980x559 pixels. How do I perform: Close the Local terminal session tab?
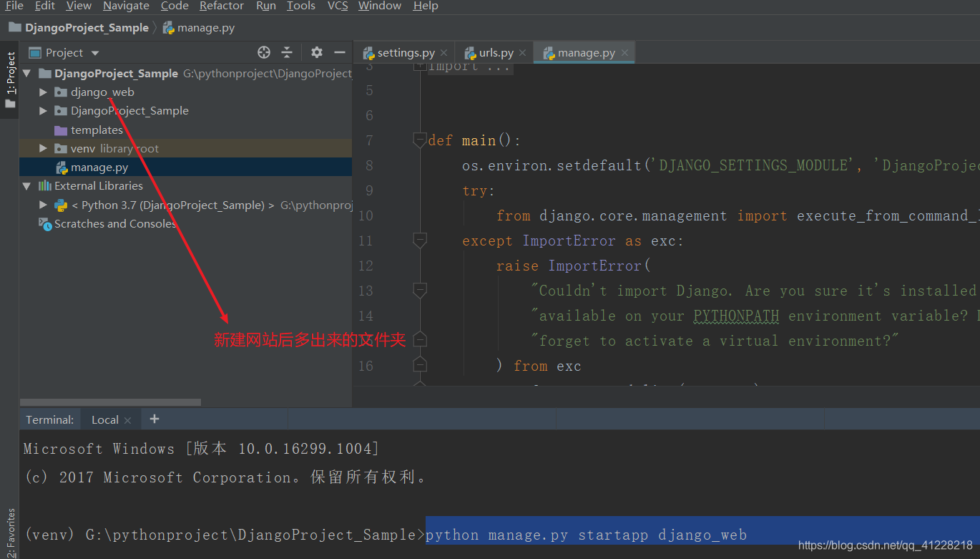point(127,420)
